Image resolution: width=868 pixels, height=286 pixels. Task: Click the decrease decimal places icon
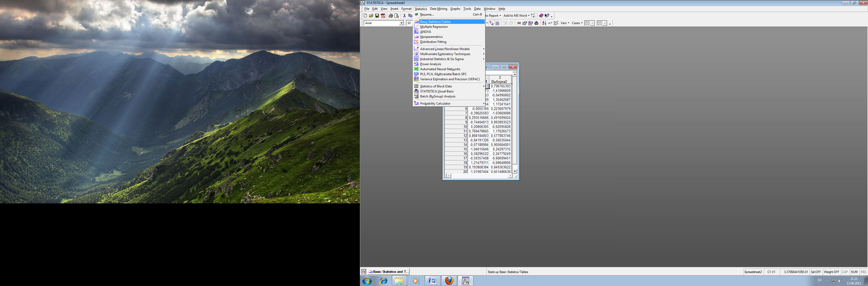(x=511, y=23)
